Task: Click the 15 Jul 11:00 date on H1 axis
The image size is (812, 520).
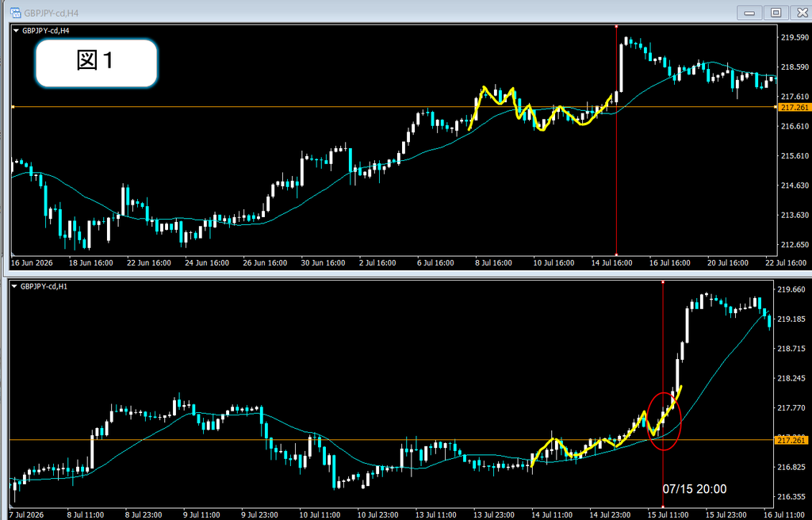Action: pos(668,515)
